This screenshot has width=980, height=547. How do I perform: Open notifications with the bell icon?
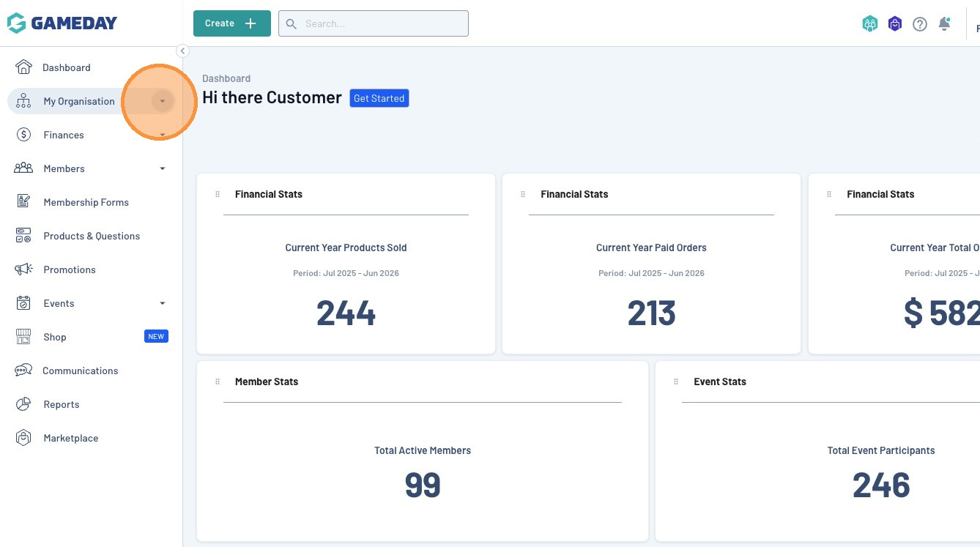[x=945, y=24]
